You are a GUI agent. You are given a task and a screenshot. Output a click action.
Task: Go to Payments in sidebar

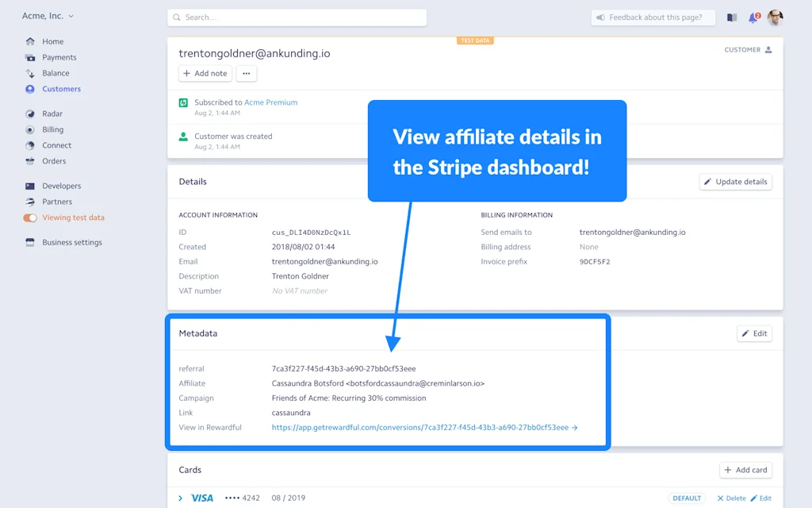(x=59, y=57)
